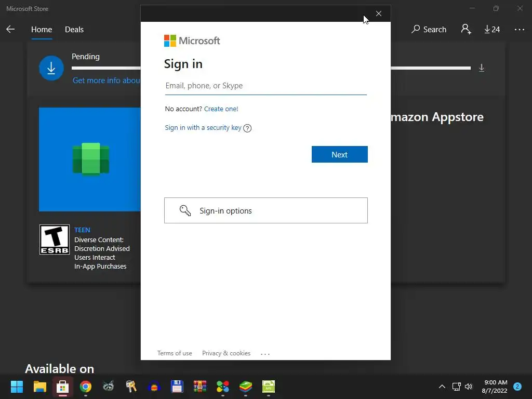Open the raccoon app on taskbar

(108, 386)
